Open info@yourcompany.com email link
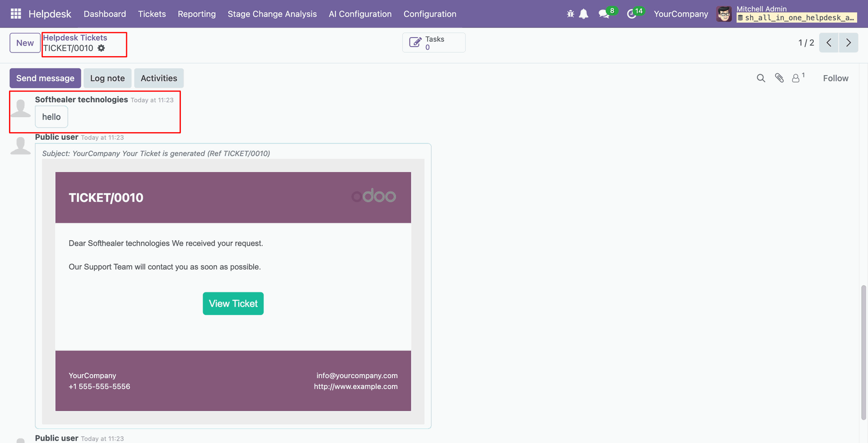Image resolution: width=868 pixels, height=443 pixels. click(357, 376)
